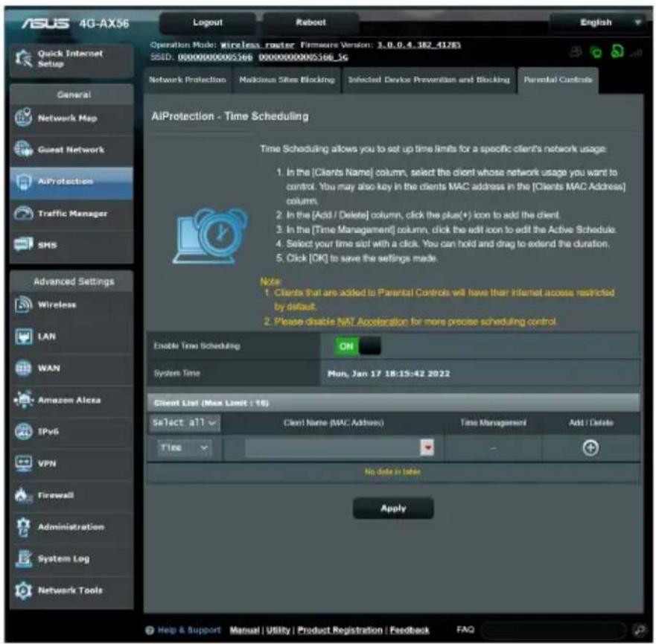Click the Administration gear icon

coord(23,527)
